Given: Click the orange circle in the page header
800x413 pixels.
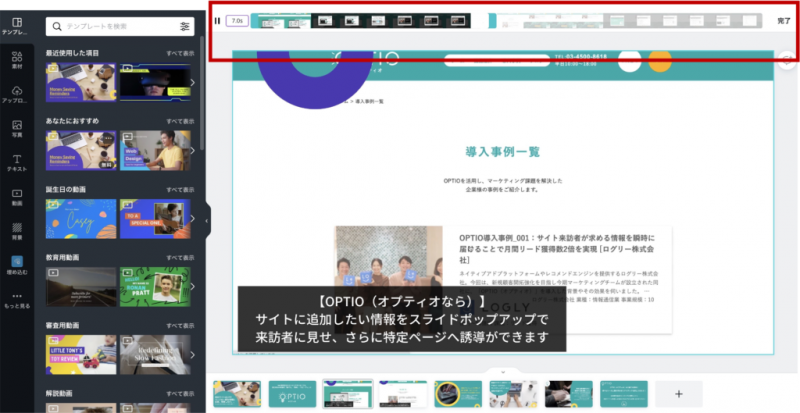Looking at the screenshot, I should (660, 60).
